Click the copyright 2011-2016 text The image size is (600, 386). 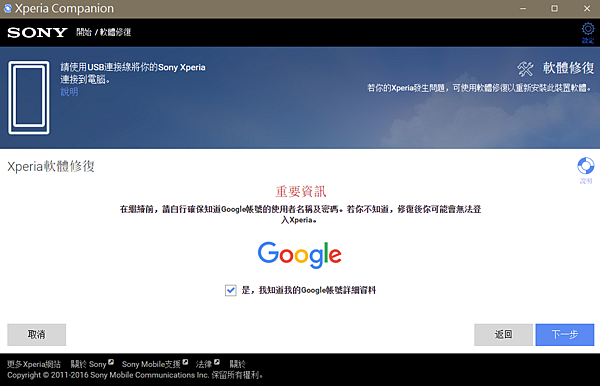coord(135,375)
